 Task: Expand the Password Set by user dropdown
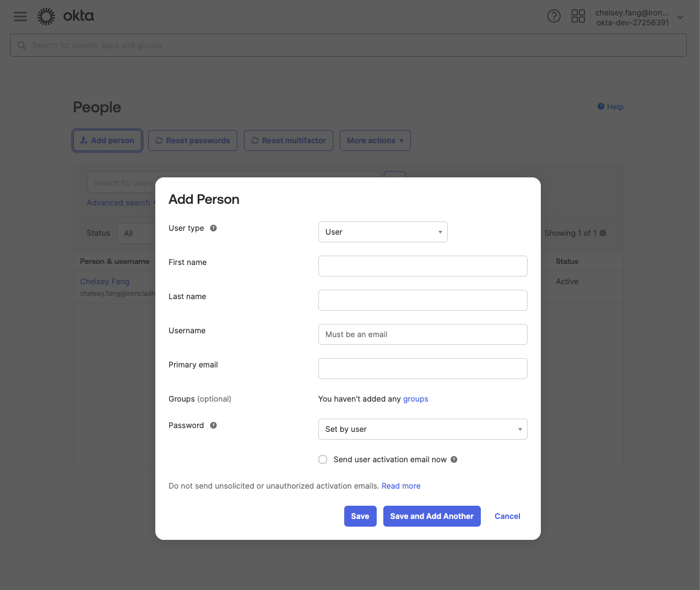click(423, 429)
